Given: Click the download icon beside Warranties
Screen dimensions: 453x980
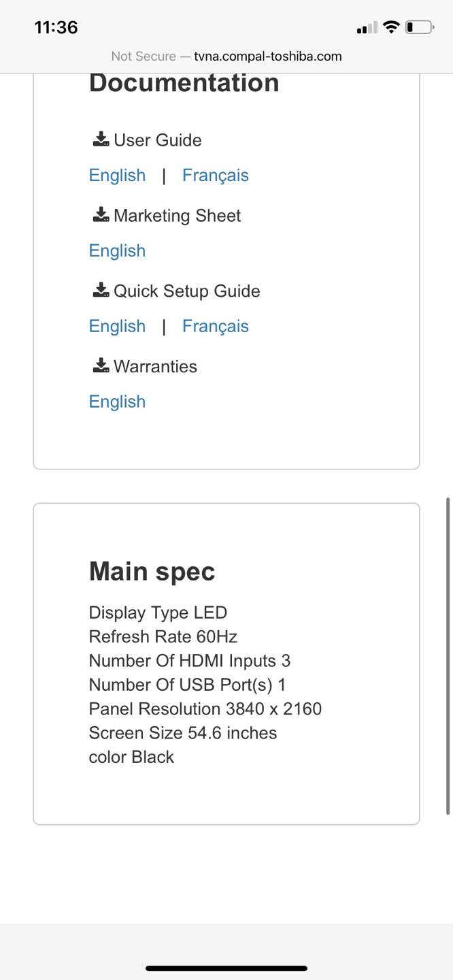Looking at the screenshot, I should click(101, 366).
